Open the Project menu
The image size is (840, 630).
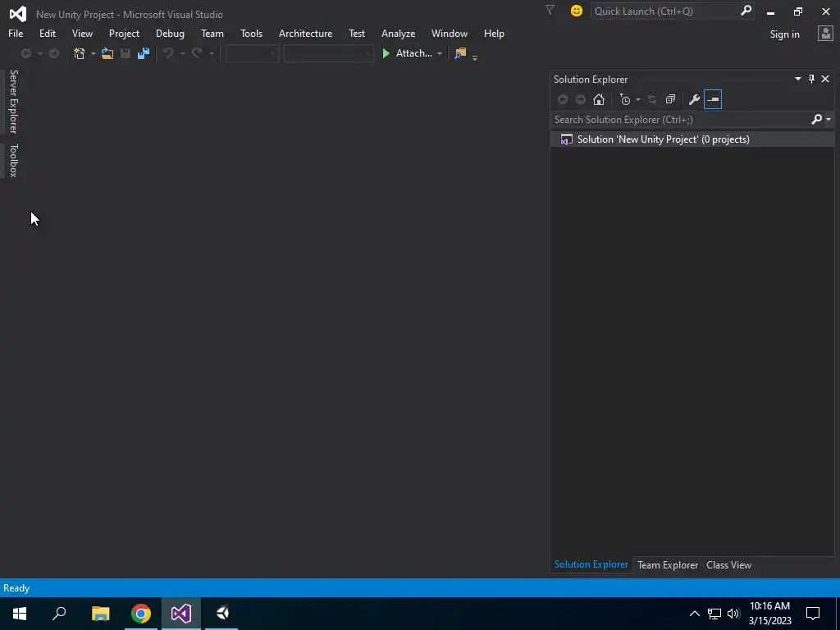124,33
